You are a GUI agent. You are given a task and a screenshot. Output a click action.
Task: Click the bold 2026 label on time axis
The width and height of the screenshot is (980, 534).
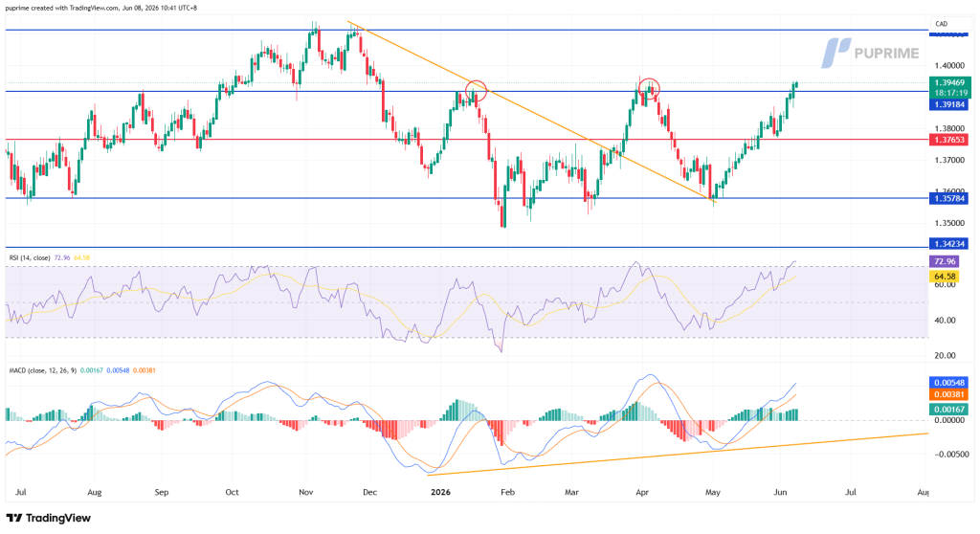click(x=440, y=492)
